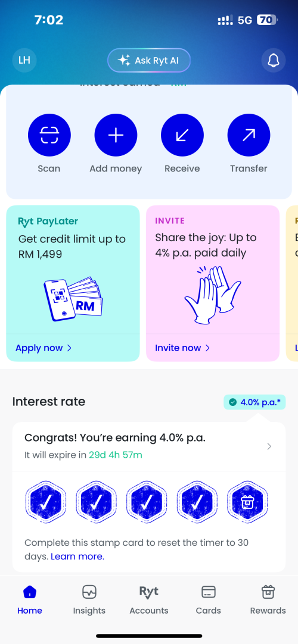Tap the first checked stamp badge
Screen dimensions: 298x644
point(46,502)
